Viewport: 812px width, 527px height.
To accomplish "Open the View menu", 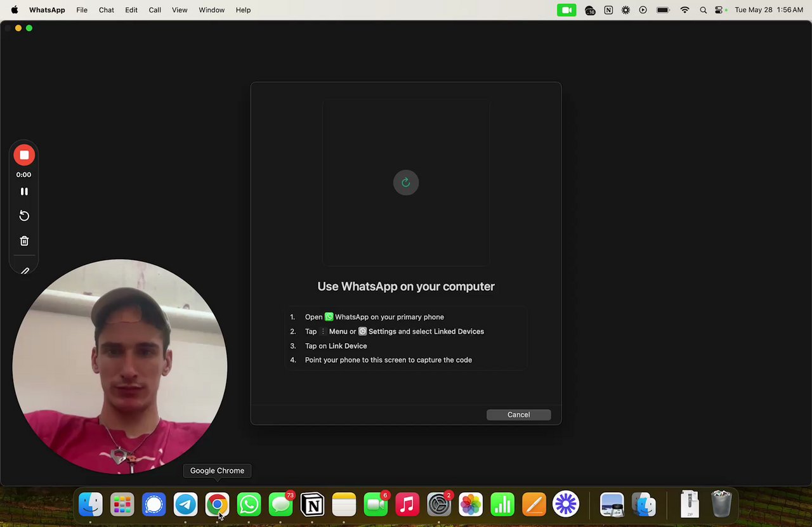I will (180, 10).
